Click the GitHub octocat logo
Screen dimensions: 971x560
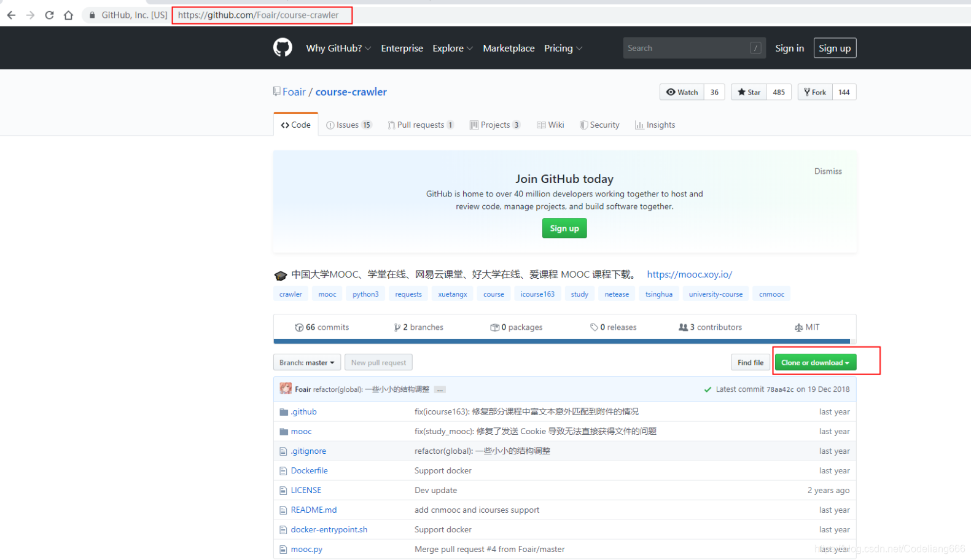283,47
